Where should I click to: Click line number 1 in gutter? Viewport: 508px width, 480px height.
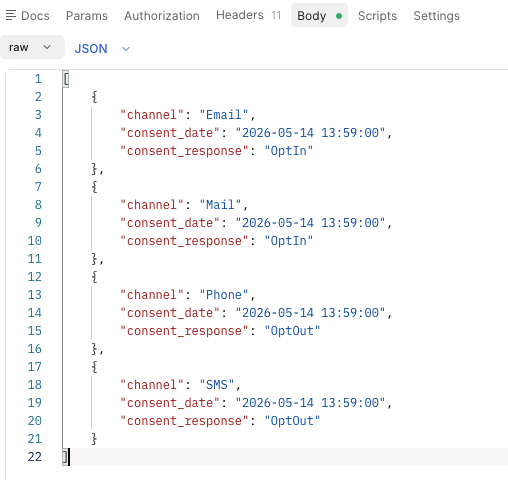(x=38, y=79)
